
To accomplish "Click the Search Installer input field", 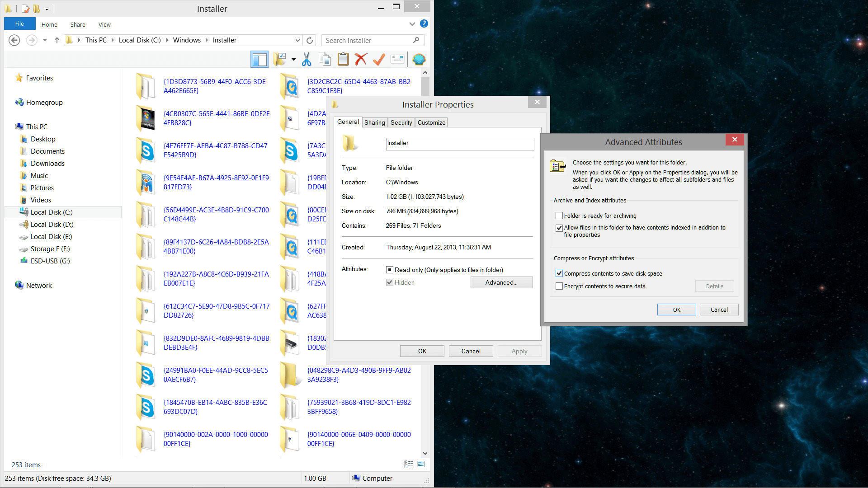I will (x=366, y=40).
